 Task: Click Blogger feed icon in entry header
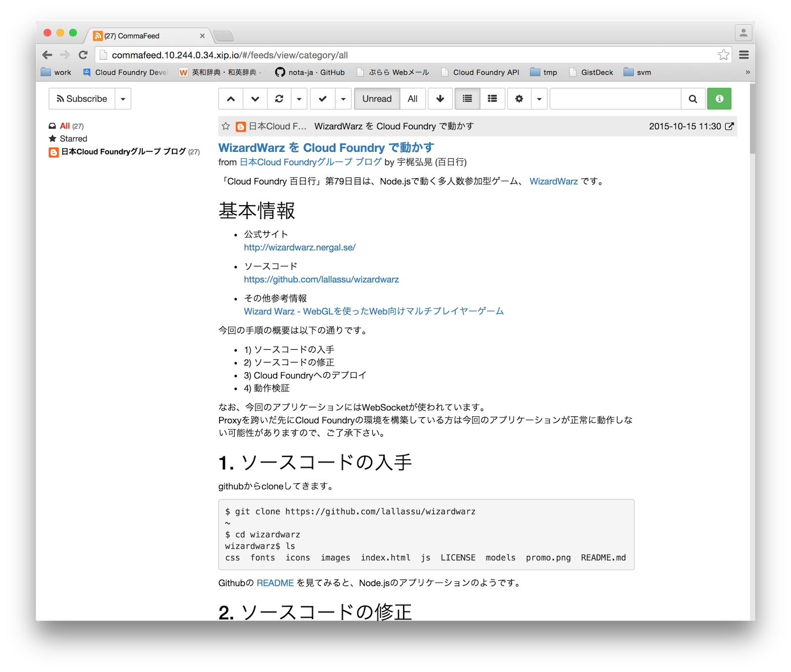tap(241, 127)
